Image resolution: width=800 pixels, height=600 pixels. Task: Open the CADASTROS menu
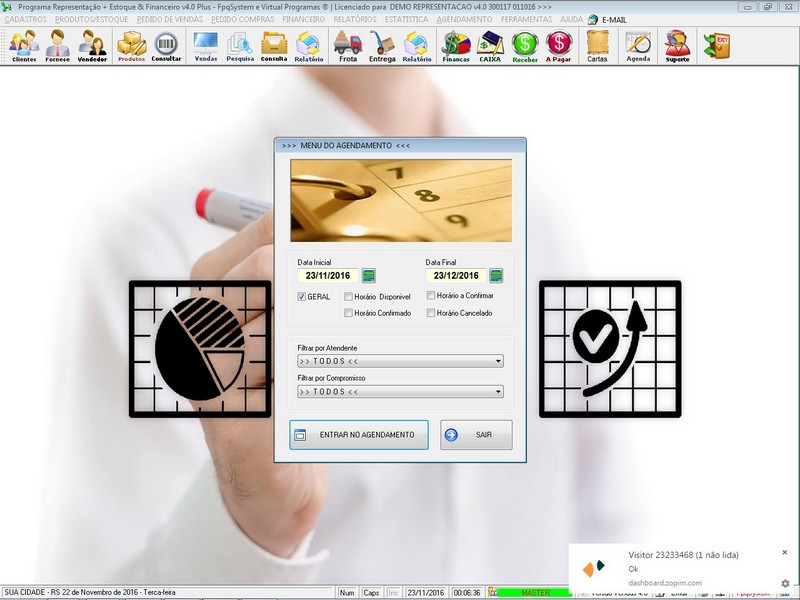click(26, 19)
